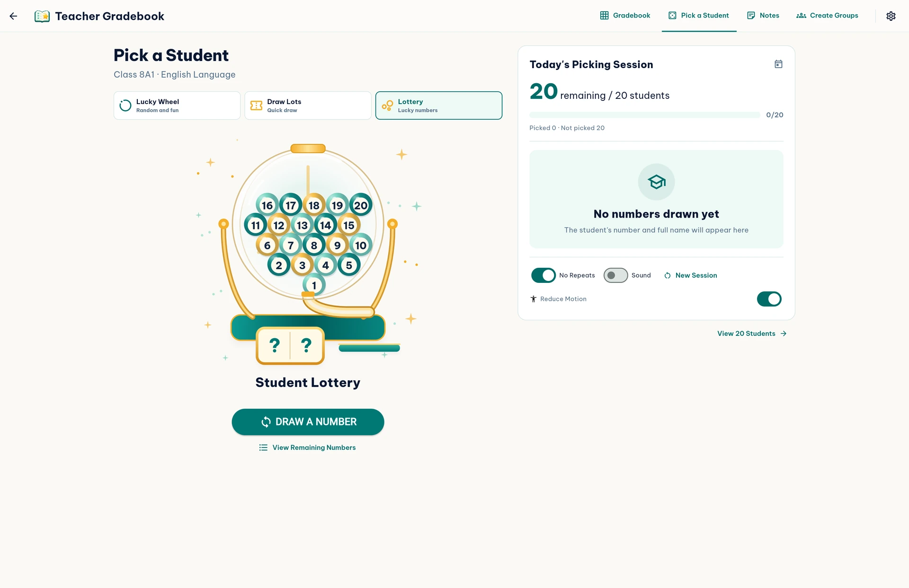Viewport: 909px width, 588px height.
Task: Click lottery ball number 1
Action: coord(314,285)
